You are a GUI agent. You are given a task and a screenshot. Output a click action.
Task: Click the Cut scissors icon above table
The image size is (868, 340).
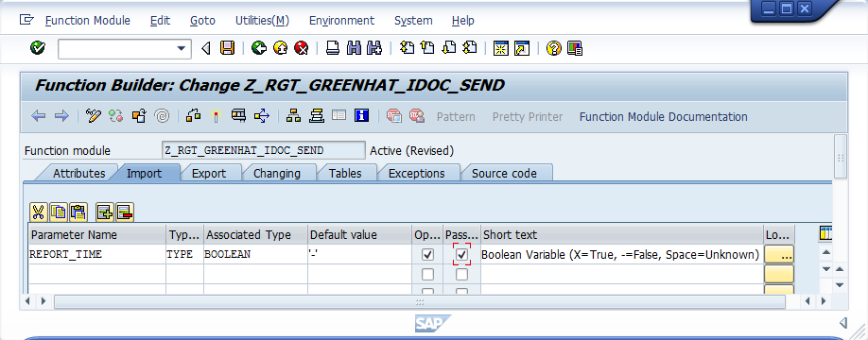coord(38,212)
